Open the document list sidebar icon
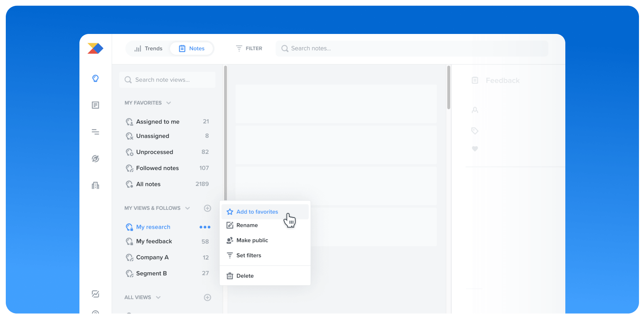 pyautogui.click(x=96, y=105)
